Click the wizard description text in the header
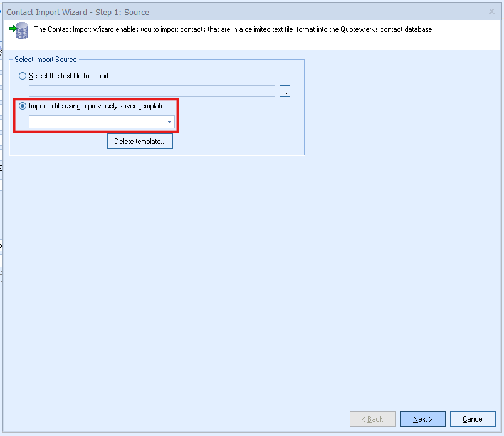The height and width of the screenshot is (436, 504). point(233,29)
